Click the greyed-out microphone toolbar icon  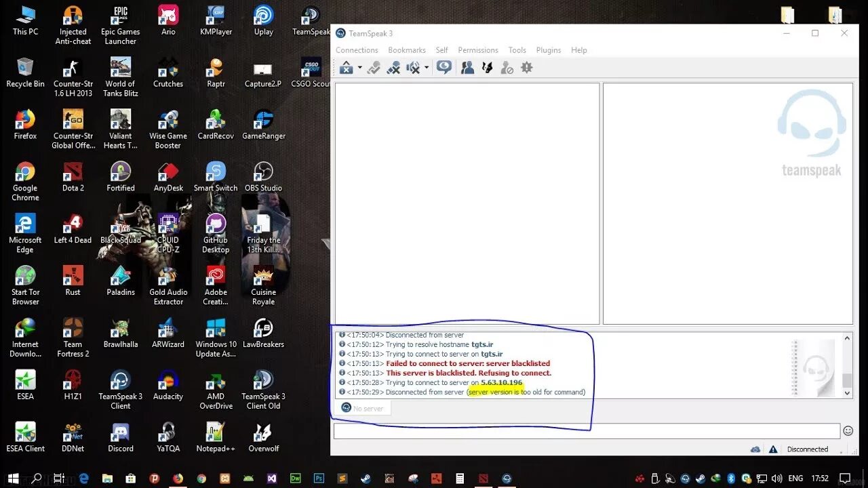[x=373, y=68]
